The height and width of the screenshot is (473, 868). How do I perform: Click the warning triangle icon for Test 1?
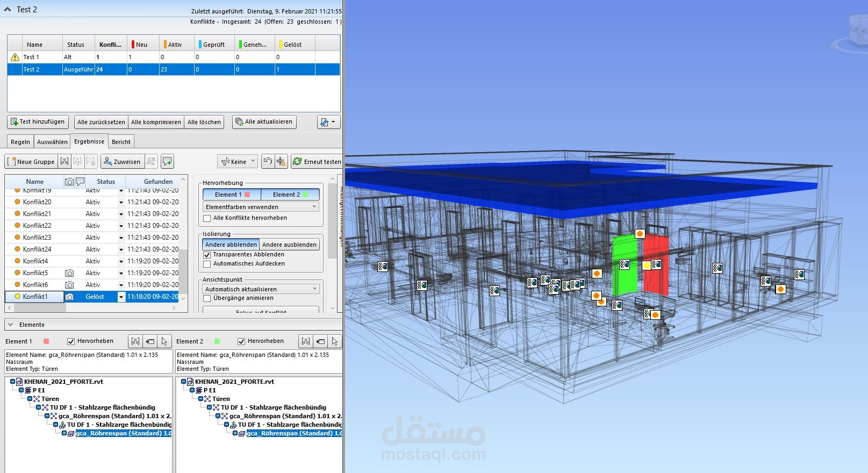pyautogui.click(x=15, y=57)
